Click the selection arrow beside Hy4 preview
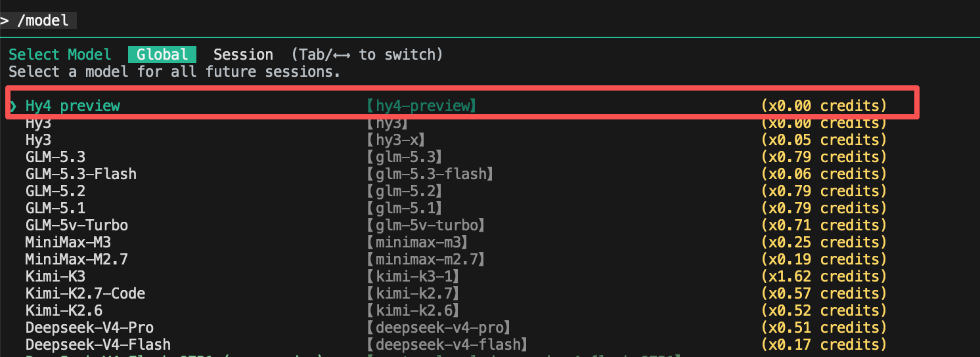Viewport: 980px width, 357px height. pos(13,106)
